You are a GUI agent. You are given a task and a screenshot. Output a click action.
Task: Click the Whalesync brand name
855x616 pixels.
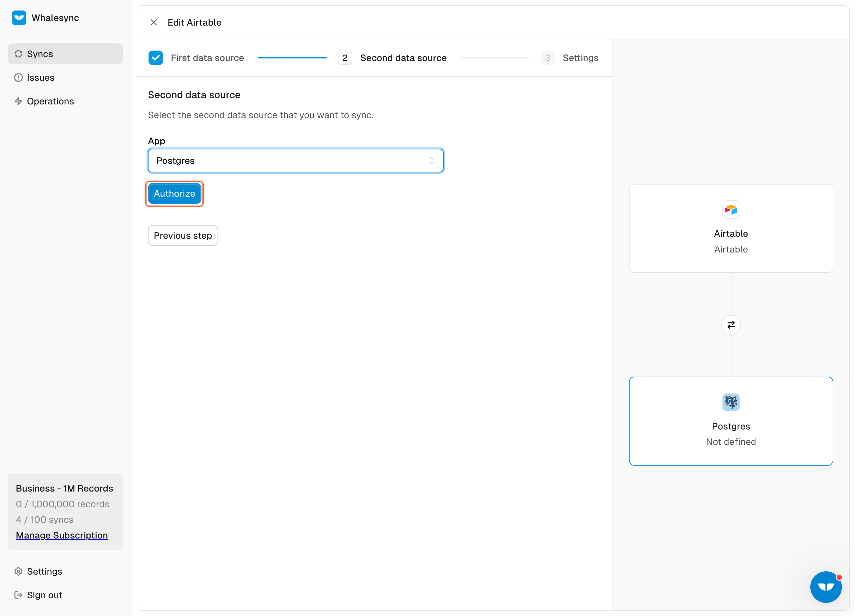pos(56,18)
